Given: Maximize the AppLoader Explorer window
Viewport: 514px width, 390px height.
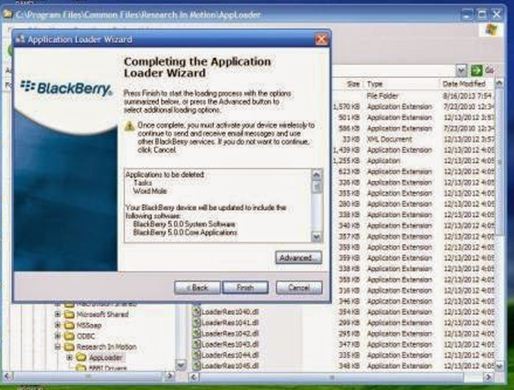Looking at the screenshot, I should pos(482,15).
